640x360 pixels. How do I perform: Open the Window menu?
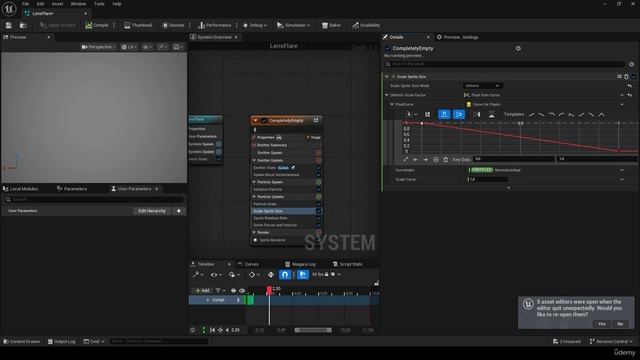tap(78, 4)
